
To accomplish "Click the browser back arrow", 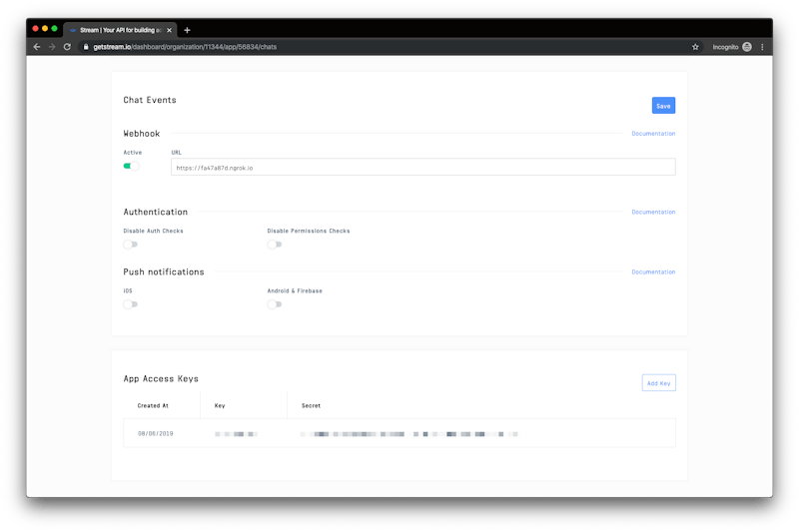I will pos(37,47).
